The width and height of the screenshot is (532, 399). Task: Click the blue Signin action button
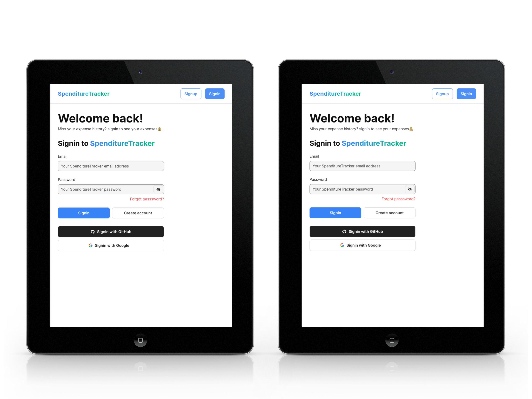click(84, 213)
